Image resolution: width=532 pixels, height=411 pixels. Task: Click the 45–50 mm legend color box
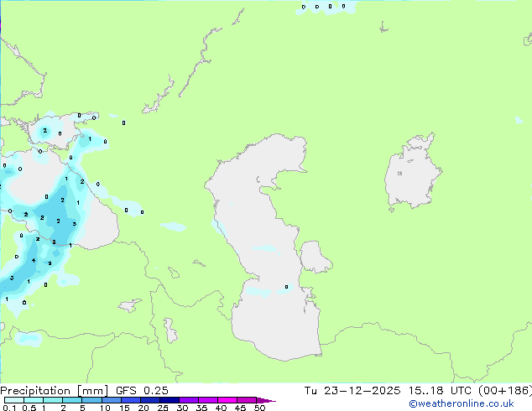[x=247, y=400]
